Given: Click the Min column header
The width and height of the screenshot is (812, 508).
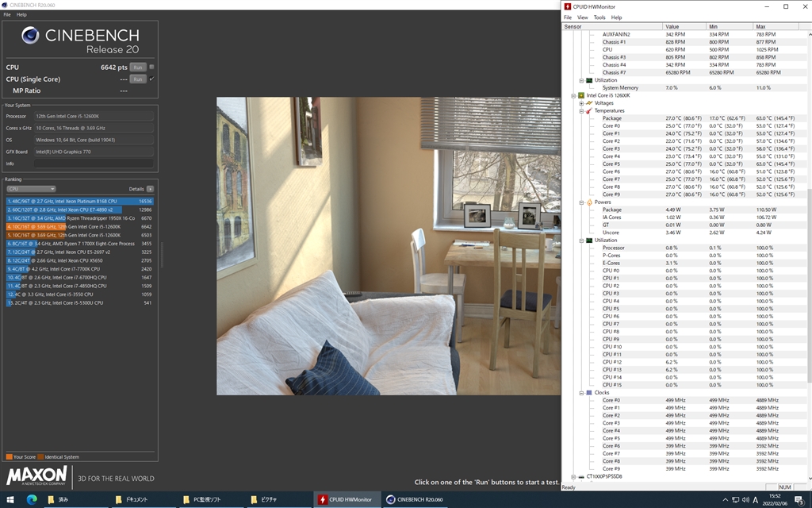Looking at the screenshot, I should click(730, 26).
